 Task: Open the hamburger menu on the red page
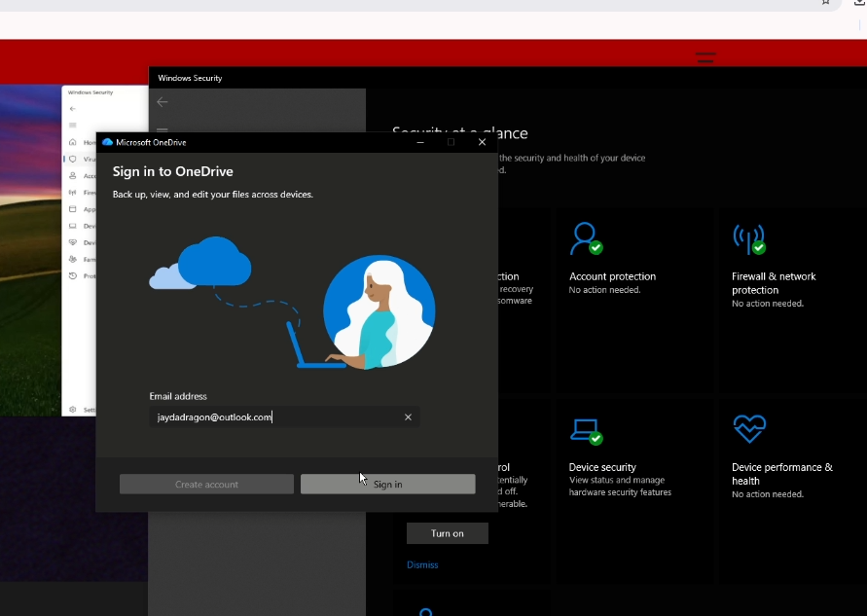705,57
